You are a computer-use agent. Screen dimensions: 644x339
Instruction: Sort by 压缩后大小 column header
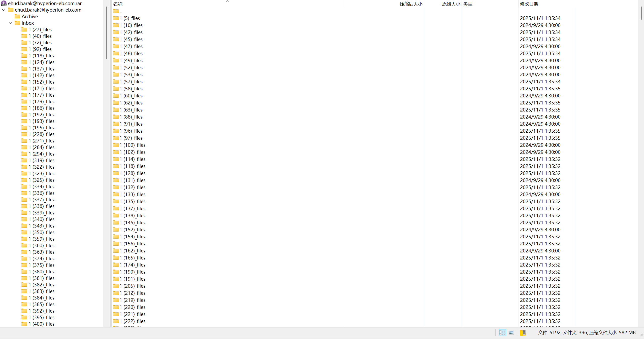tap(411, 4)
